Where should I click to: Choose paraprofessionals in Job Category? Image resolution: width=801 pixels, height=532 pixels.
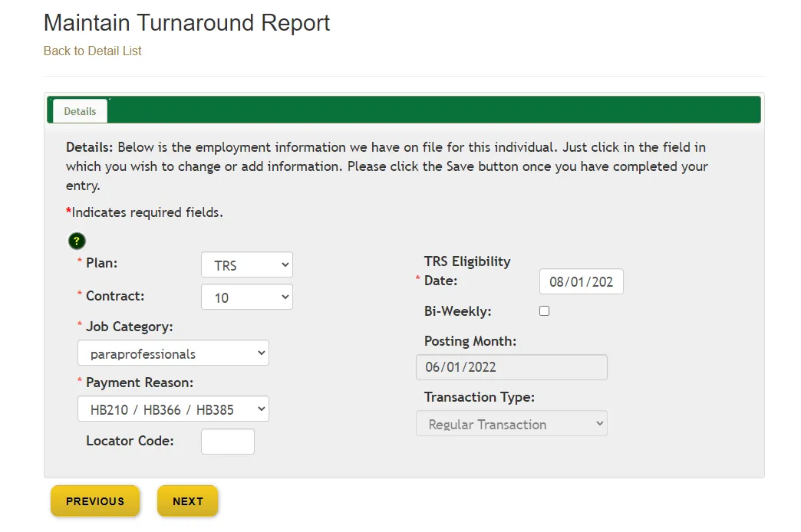[173, 353]
